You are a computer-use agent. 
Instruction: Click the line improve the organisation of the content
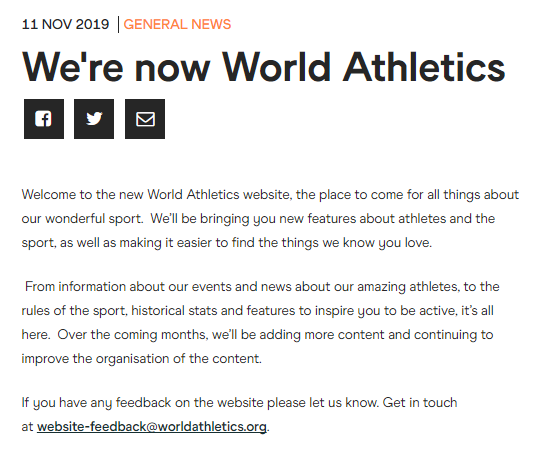click(x=142, y=359)
